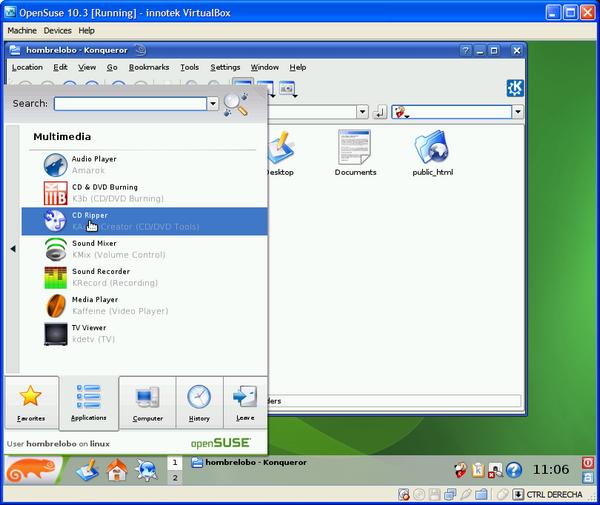600x505 pixels.
Task: Open the Klipper clipboard tray icon
Action: click(x=478, y=470)
